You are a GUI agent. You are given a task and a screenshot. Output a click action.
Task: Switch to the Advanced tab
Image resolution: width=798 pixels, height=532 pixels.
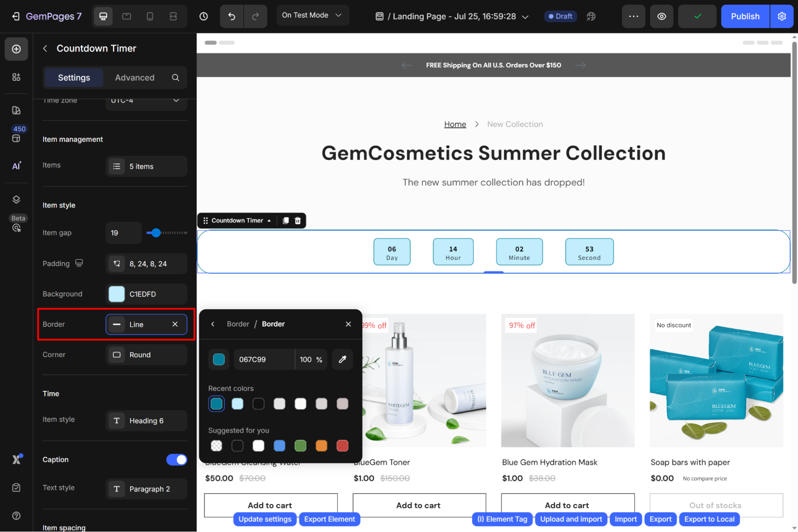pyautogui.click(x=135, y=77)
